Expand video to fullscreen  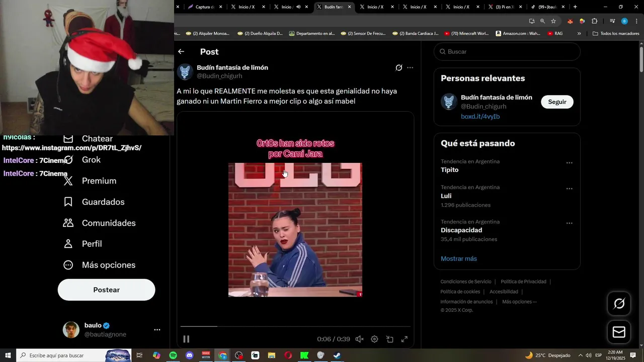(404, 339)
